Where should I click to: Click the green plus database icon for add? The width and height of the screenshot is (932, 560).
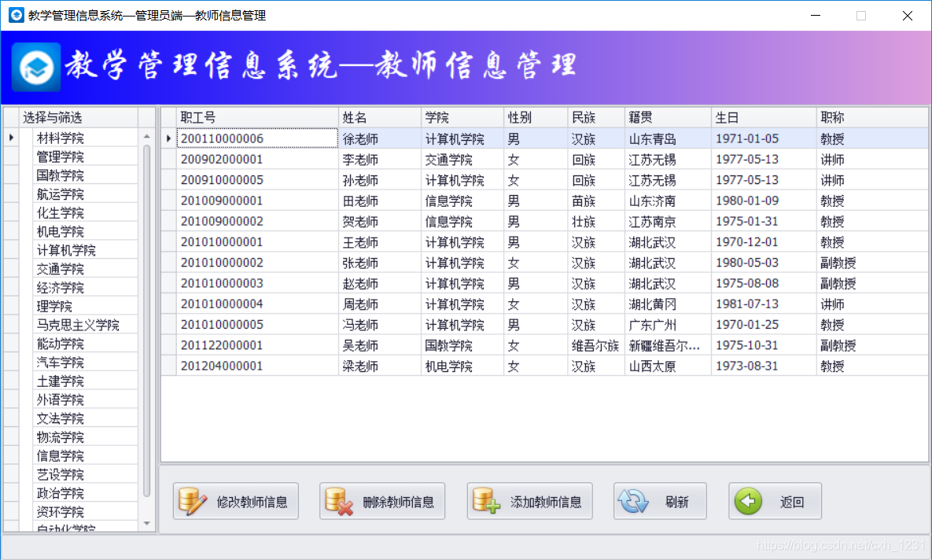[x=486, y=500]
